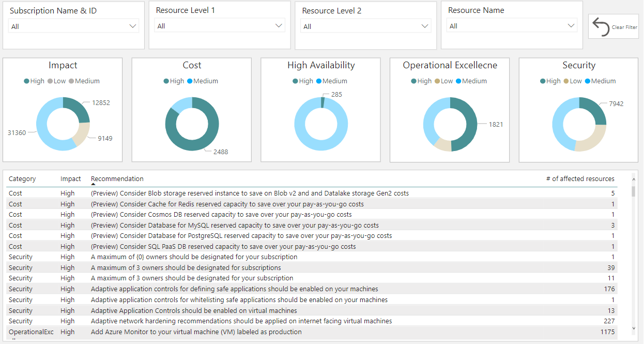Click the Clear Filter undo arrow icon
644x344 pixels.
[601, 27]
